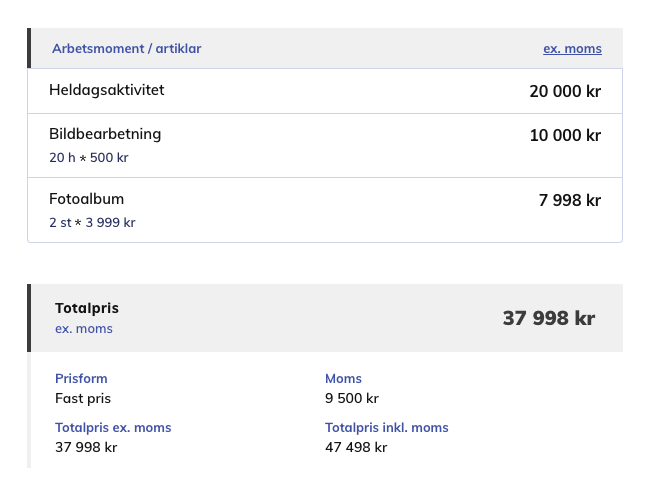Select the 47 498 kr value
The width and height of the screenshot is (653, 488).
point(356,448)
